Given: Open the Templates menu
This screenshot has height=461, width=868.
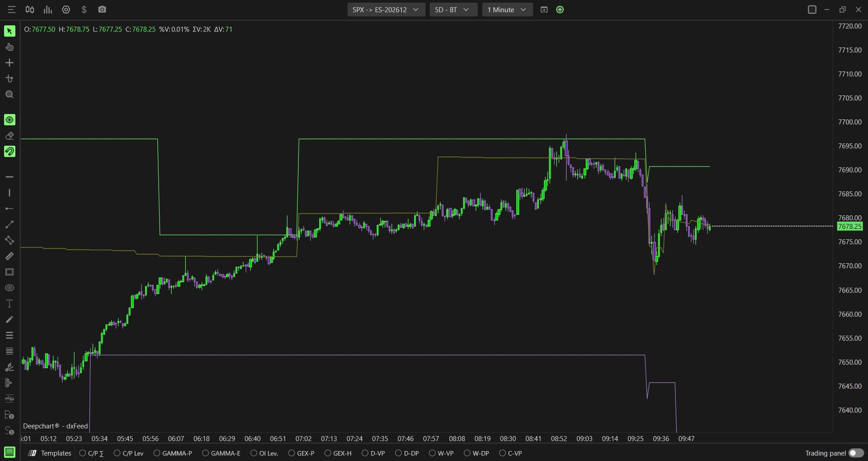Looking at the screenshot, I should [50, 453].
